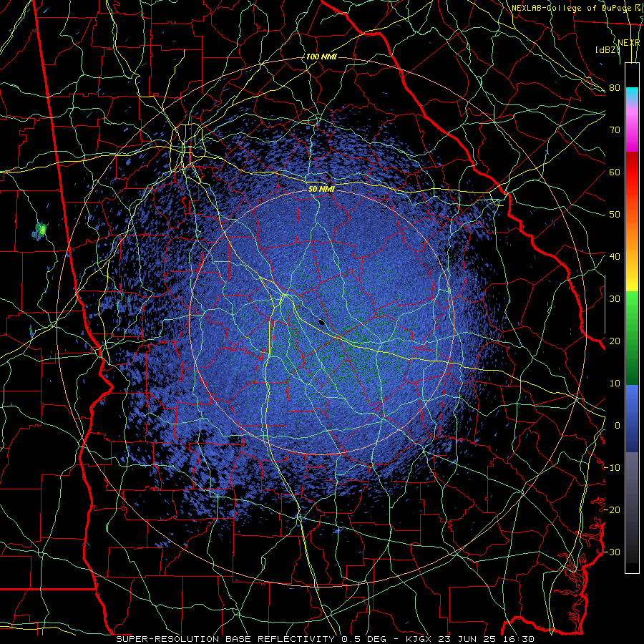644x644 pixels.
Task: Click the 60 value on the dBZ scale
Action: click(615, 172)
